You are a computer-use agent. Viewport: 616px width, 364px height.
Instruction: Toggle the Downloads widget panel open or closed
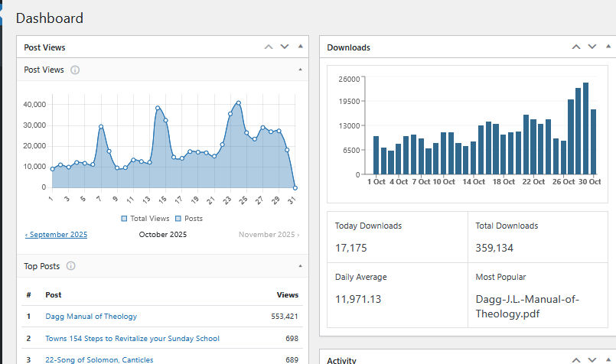[607, 47]
